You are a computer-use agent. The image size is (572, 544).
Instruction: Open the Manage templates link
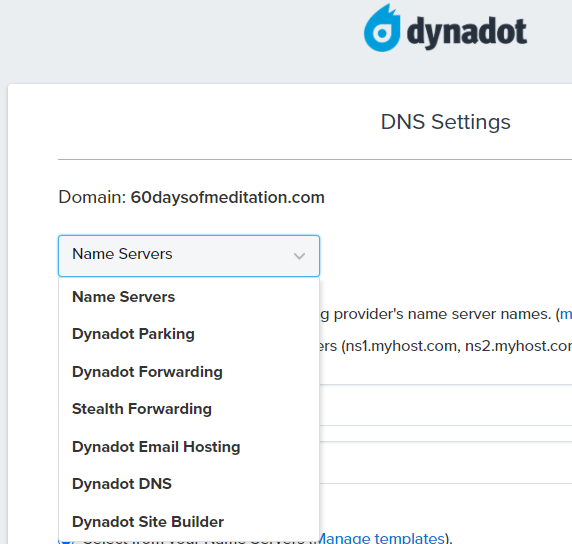tap(382, 539)
